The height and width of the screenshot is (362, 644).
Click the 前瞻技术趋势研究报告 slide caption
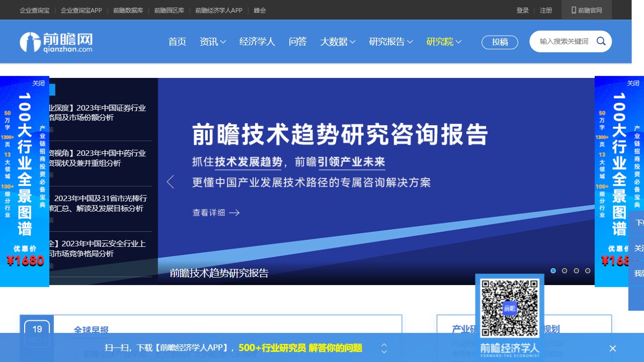pyautogui.click(x=219, y=273)
